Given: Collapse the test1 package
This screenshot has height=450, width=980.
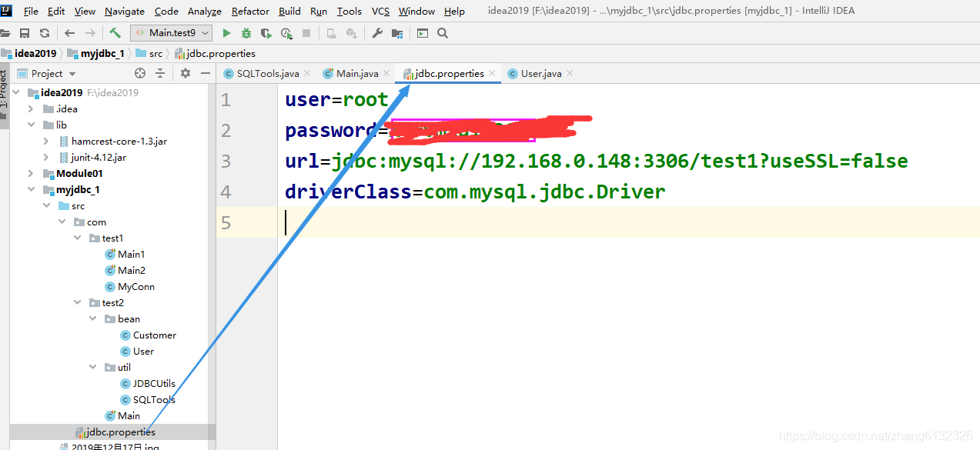Looking at the screenshot, I should pyautogui.click(x=77, y=238).
